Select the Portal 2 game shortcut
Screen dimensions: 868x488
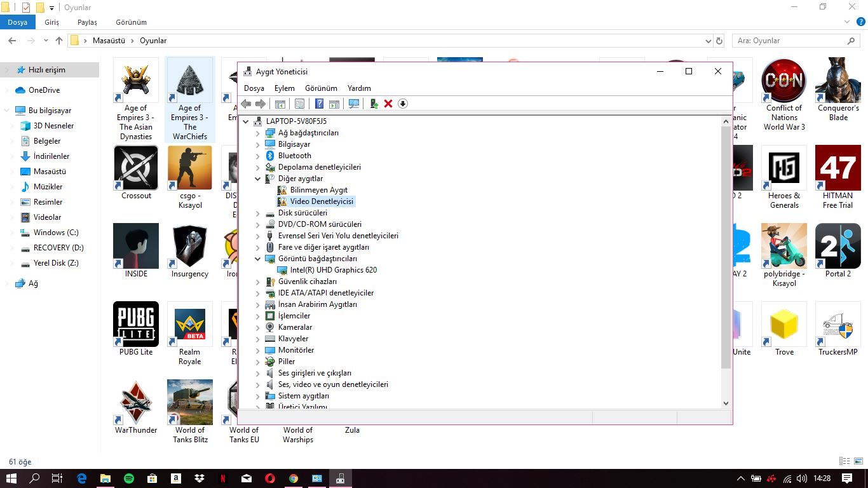[x=838, y=251]
